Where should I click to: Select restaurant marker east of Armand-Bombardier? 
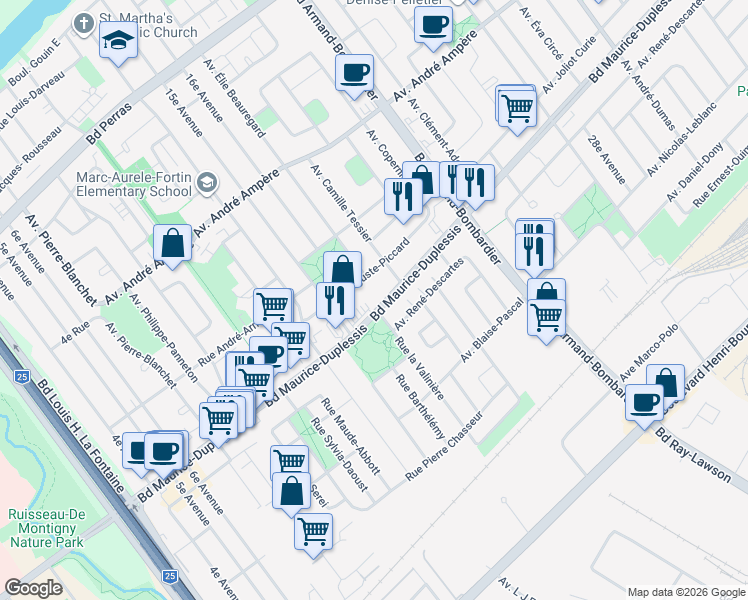pyautogui.click(x=535, y=254)
